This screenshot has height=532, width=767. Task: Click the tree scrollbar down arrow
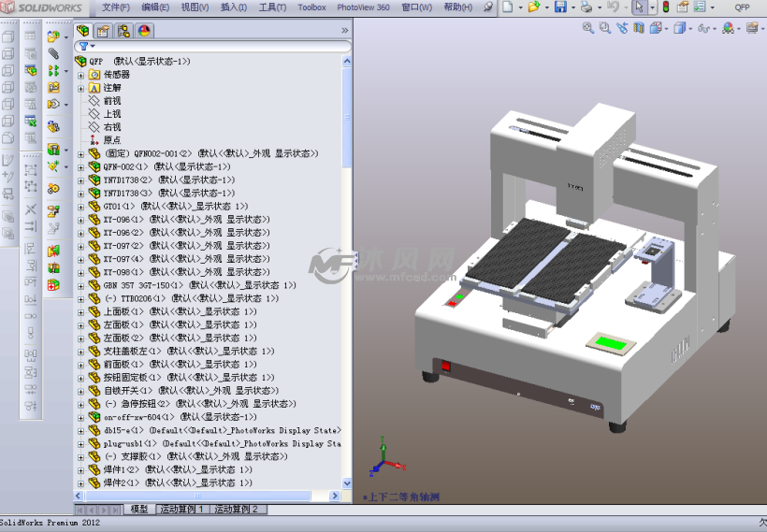(347, 483)
